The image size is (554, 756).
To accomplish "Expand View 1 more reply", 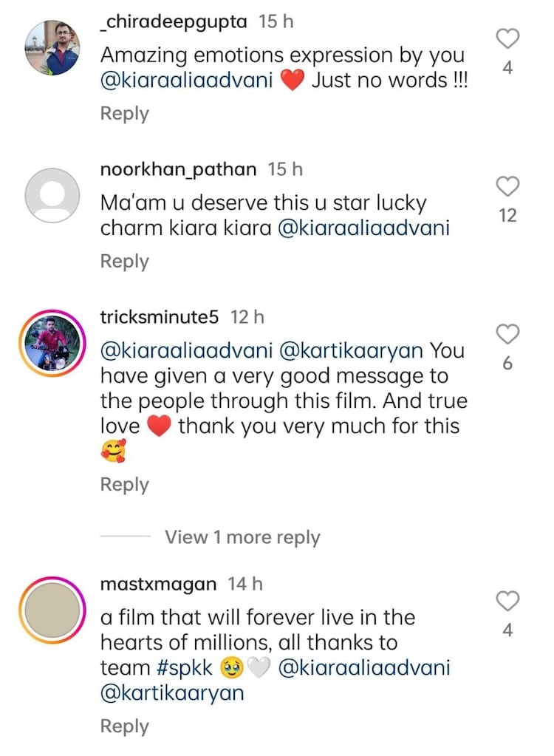I will coord(242,537).
